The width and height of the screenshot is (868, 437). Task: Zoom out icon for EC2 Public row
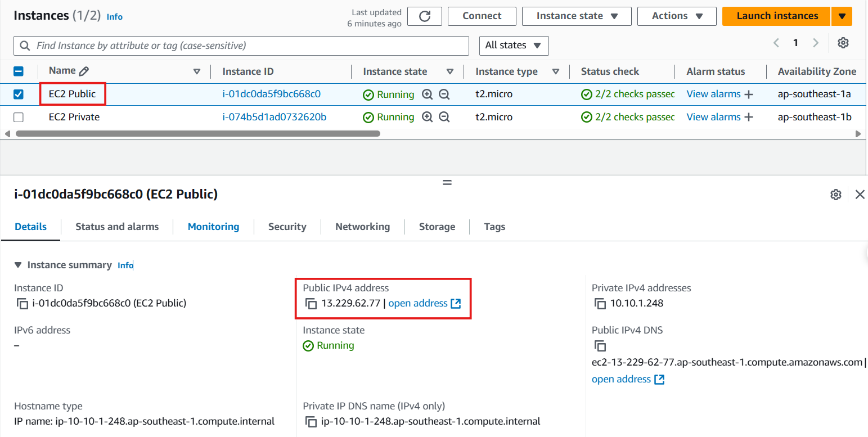444,94
